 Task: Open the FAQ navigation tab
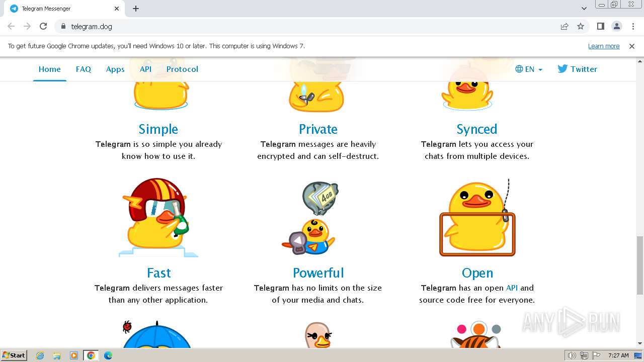[84, 69]
